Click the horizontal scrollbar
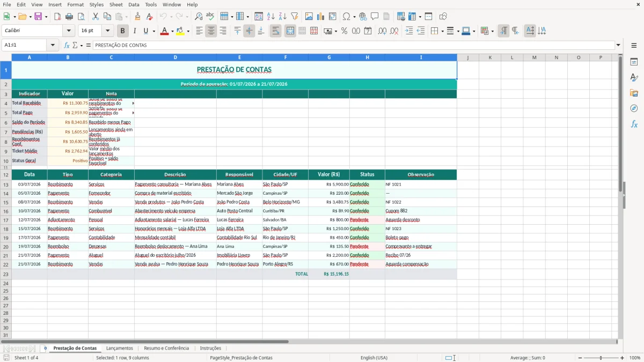Image resolution: width=644 pixels, height=362 pixels. [x=145, y=342]
